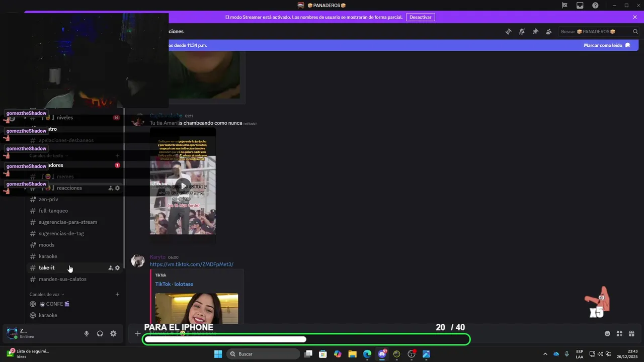
Task: Dismiss the purple Streamer mode banner
Action: [635, 17]
